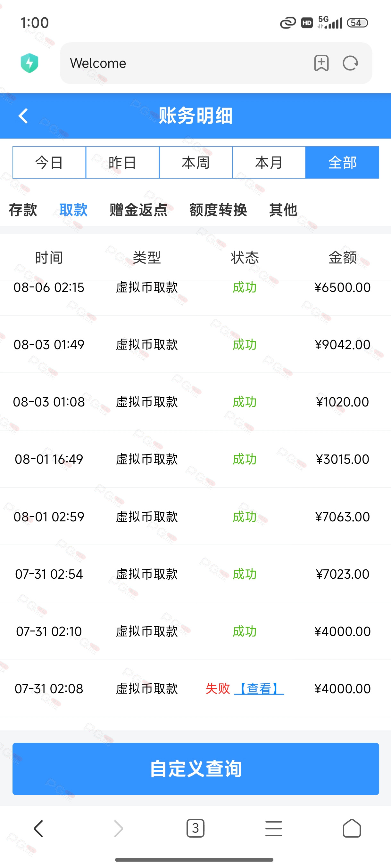
Task: Add page to bookmarks icon
Action: tap(321, 63)
